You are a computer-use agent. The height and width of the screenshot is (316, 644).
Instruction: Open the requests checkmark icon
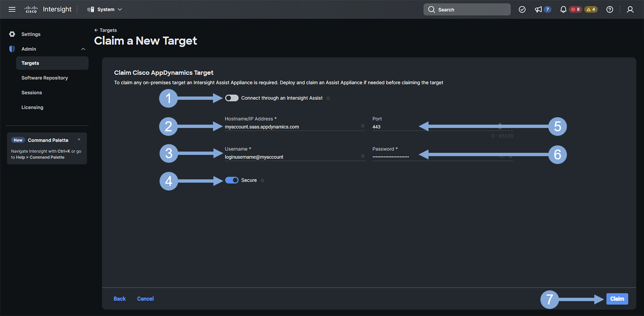pos(522,10)
